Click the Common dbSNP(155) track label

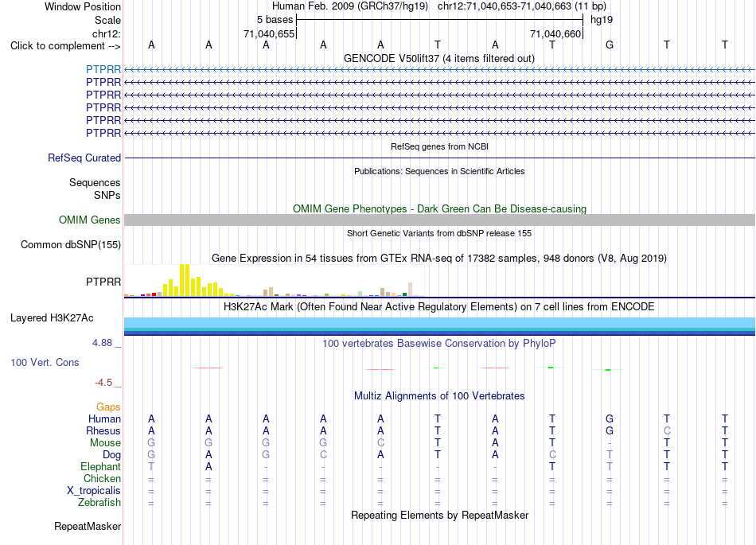click(x=71, y=244)
